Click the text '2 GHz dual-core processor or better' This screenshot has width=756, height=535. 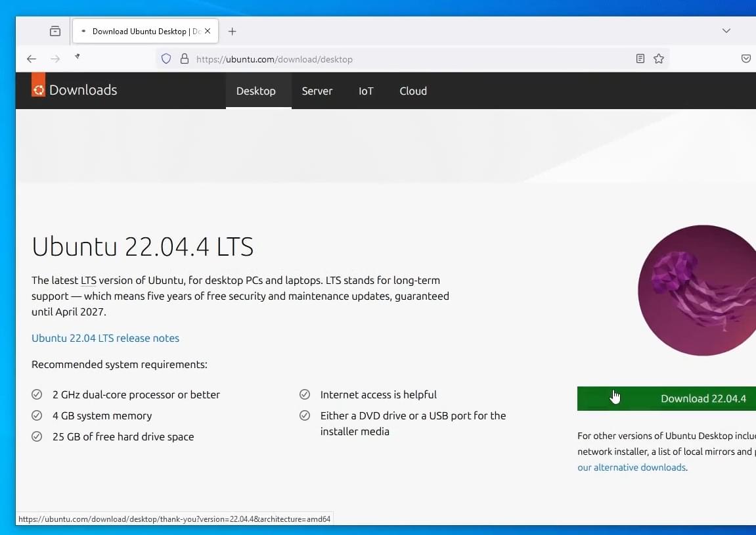(x=136, y=394)
